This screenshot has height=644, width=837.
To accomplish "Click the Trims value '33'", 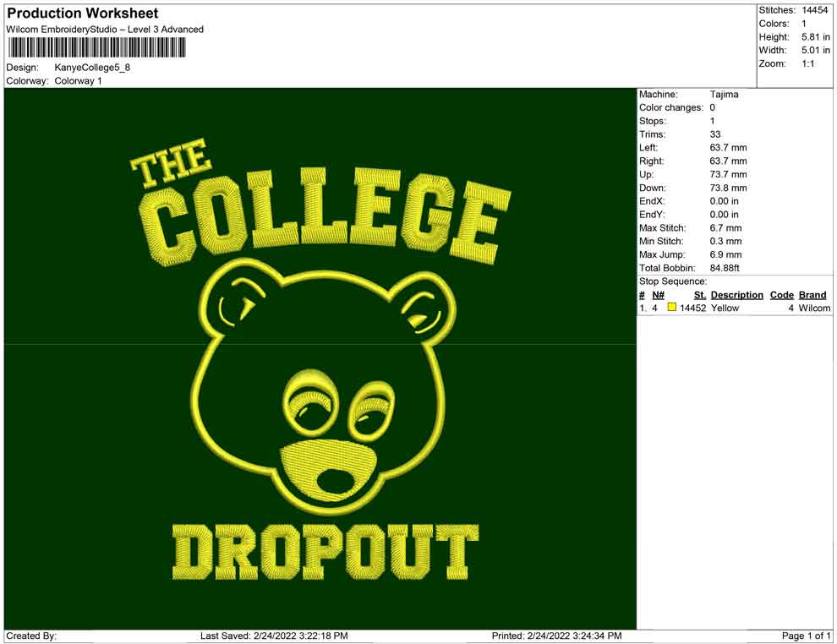I will 715,134.
